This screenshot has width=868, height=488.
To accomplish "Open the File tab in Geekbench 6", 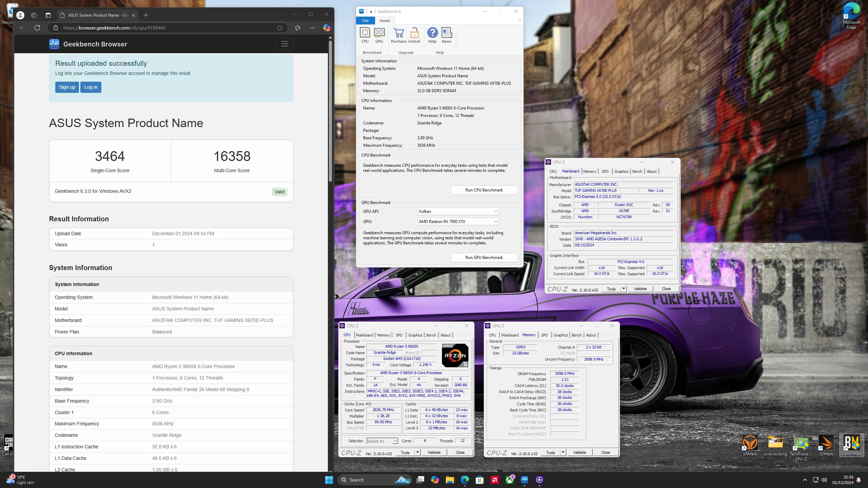I will pos(366,21).
